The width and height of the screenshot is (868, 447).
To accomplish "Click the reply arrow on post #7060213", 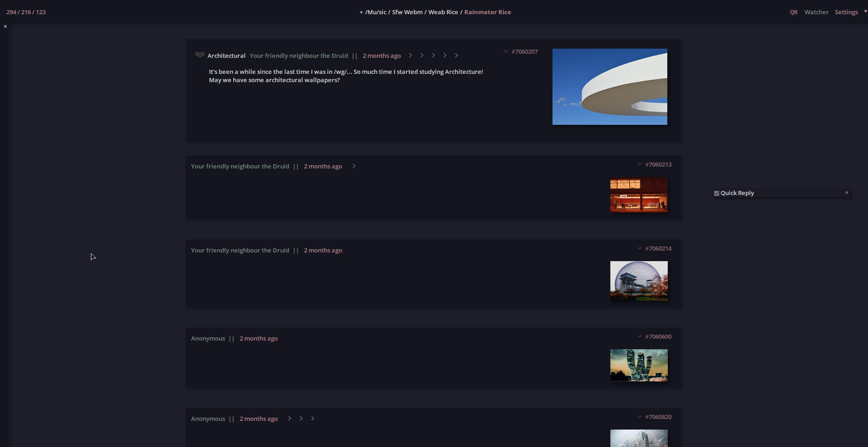I will coord(354,166).
